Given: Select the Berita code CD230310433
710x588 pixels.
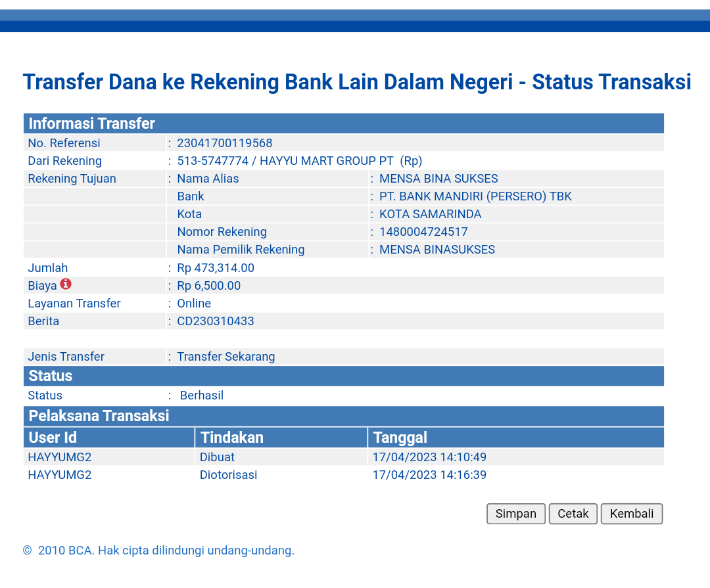Looking at the screenshot, I should 215,321.
